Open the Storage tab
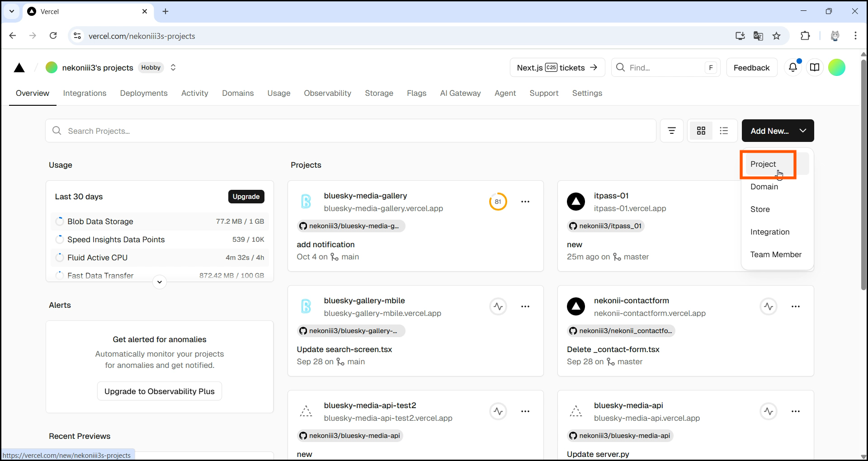868x461 pixels. (379, 93)
